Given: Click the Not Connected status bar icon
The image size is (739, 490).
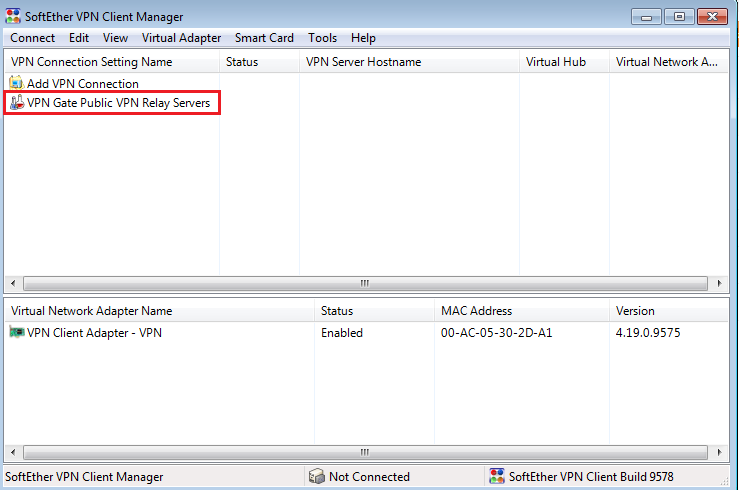Looking at the screenshot, I should coord(317,476).
